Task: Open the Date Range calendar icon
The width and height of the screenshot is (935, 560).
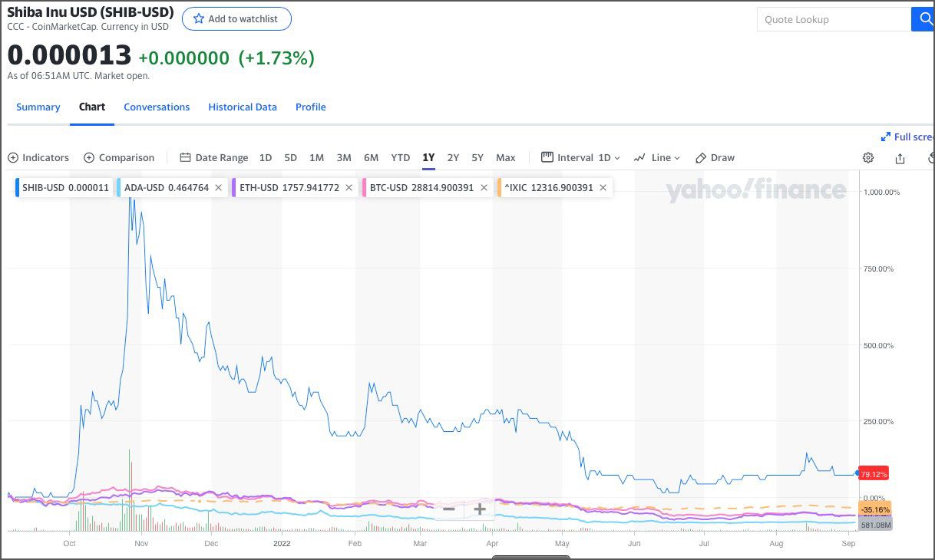Action: tap(185, 156)
